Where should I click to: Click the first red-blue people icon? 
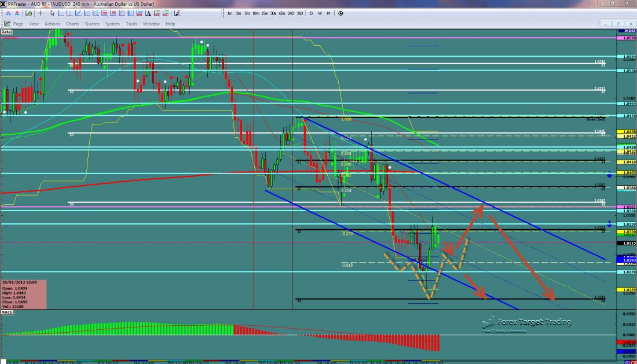click(6, 13)
